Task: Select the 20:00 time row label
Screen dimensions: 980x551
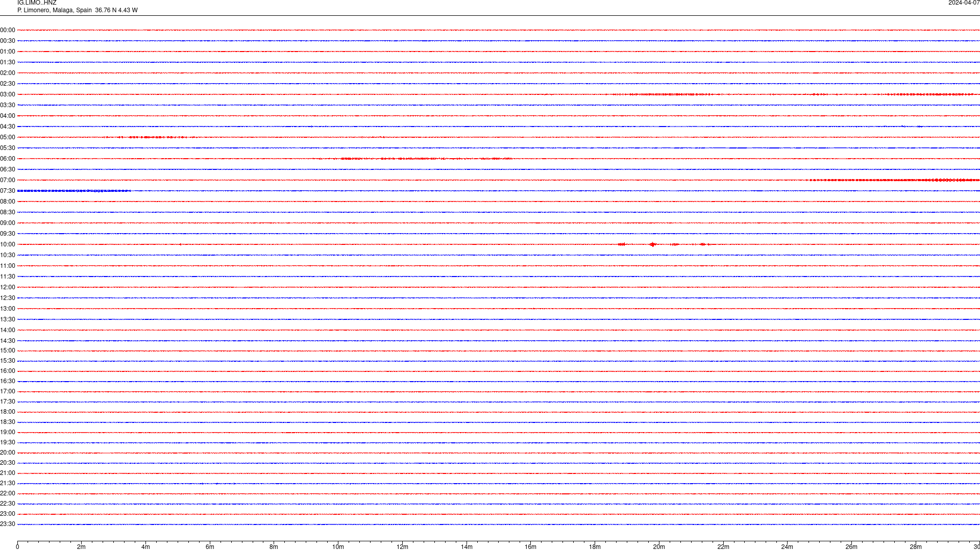Action: (8, 453)
